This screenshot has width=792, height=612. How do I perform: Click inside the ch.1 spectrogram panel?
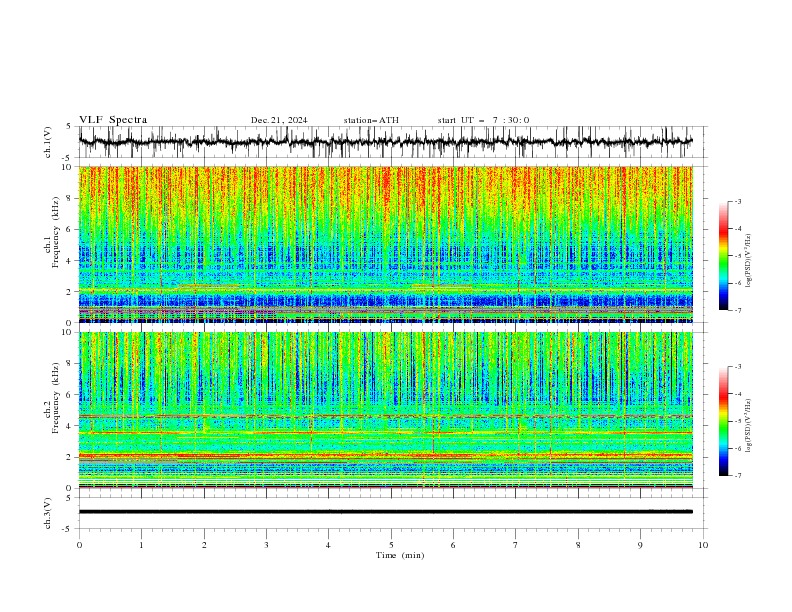pyautogui.click(x=385, y=244)
